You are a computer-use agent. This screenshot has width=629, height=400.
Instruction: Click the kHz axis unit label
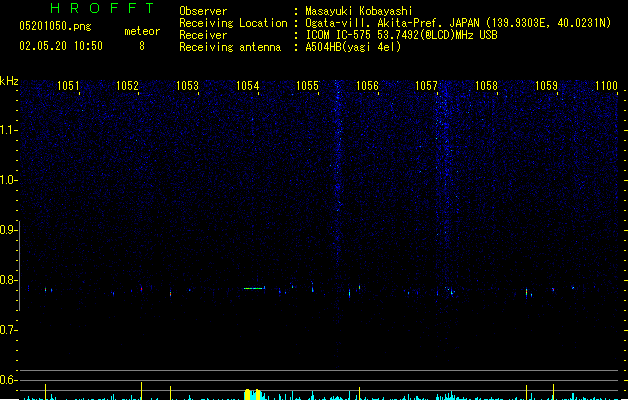(9, 81)
